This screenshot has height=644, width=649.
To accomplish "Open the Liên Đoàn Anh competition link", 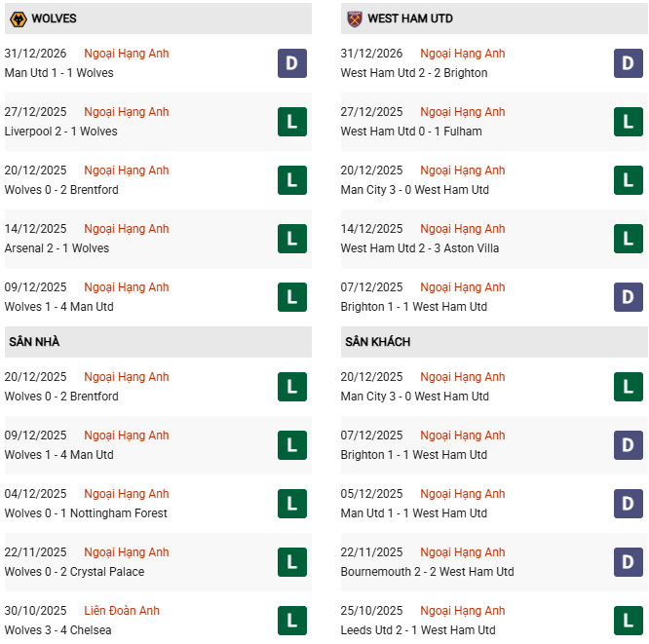I will (x=122, y=611).
